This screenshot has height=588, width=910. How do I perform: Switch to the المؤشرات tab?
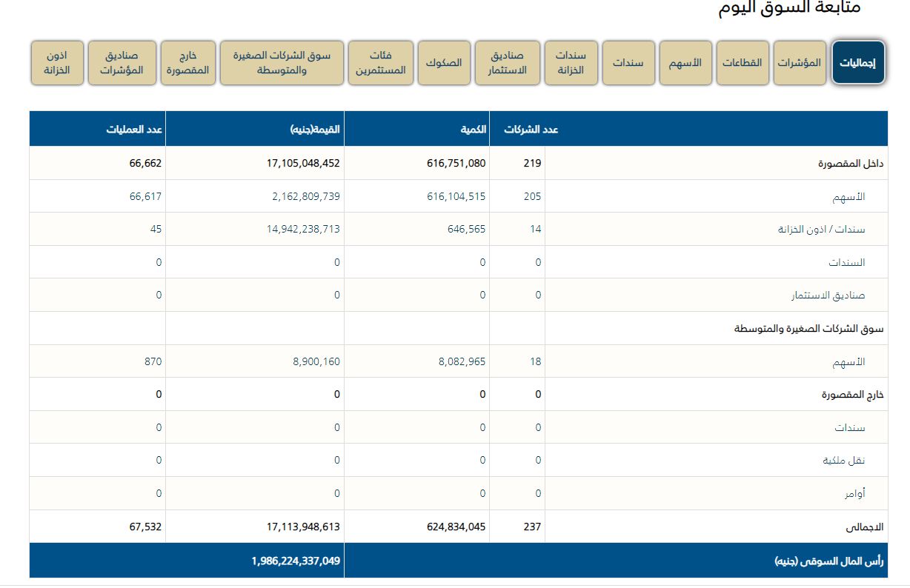[x=800, y=63]
